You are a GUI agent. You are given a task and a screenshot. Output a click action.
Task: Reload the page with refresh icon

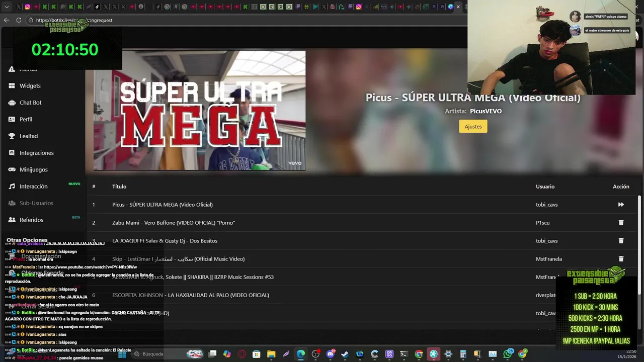tap(19, 20)
